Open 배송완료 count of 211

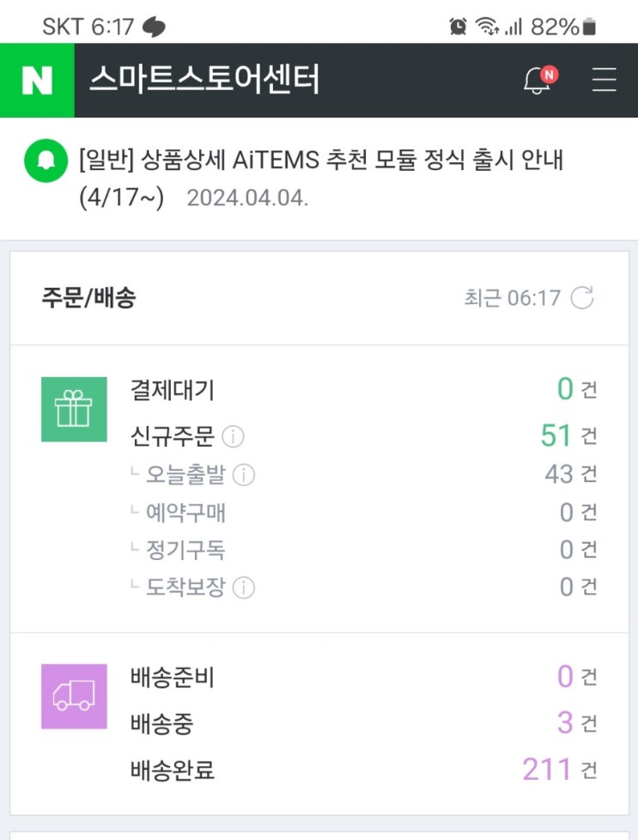click(546, 770)
